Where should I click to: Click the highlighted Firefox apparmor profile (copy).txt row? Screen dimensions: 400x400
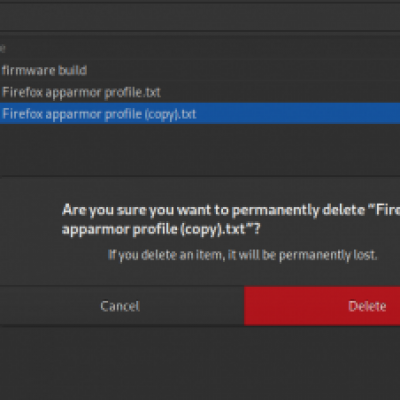pyautogui.click(x=200, y=114)
